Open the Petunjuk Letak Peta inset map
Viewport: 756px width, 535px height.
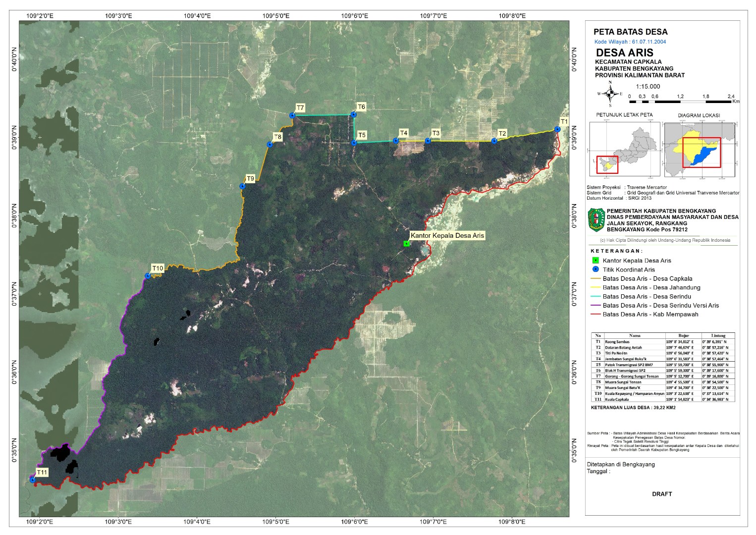[624, 149]
